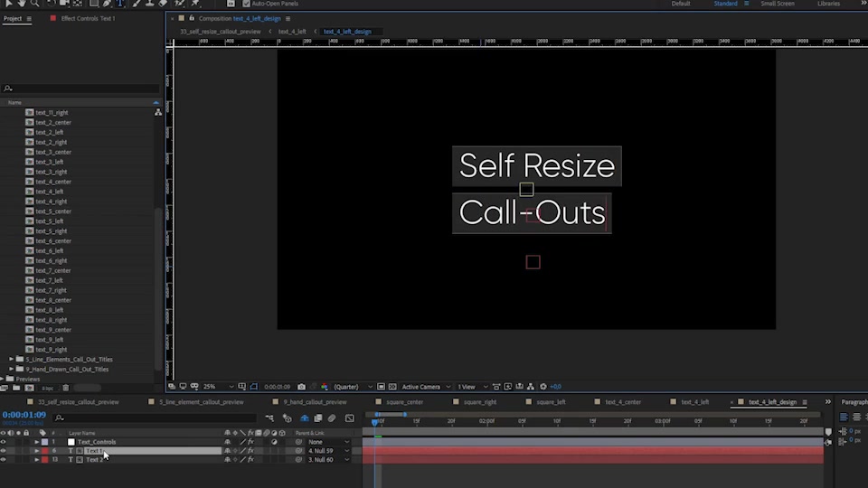
Task: Select the Rectangle shape tool
Action: tap(94, 4)
